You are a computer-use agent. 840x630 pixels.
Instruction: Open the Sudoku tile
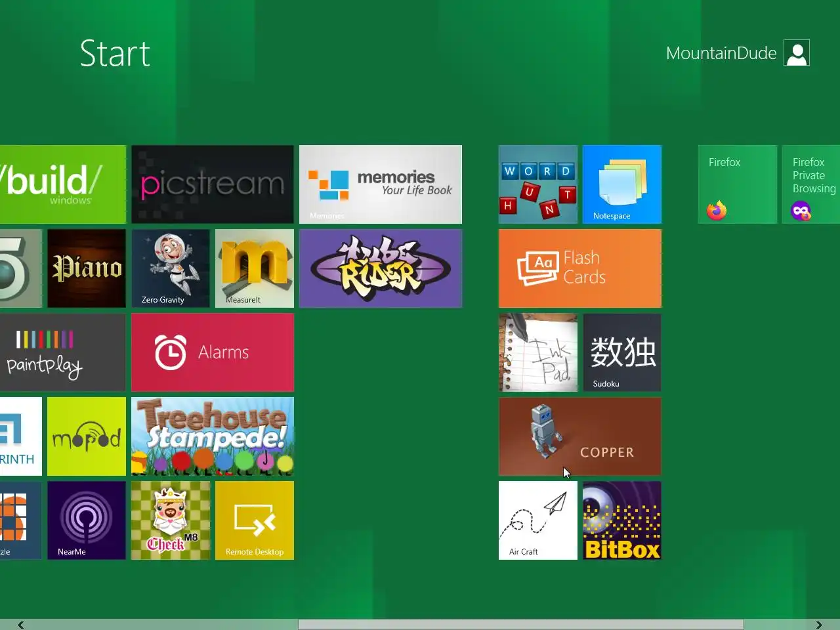[622, 352]
